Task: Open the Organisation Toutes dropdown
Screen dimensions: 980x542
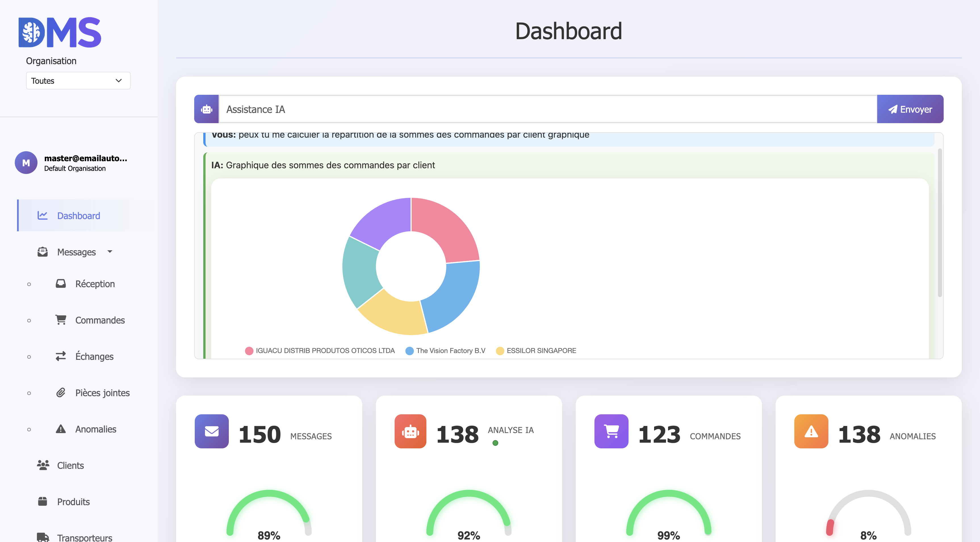Action: coord(78,81)
